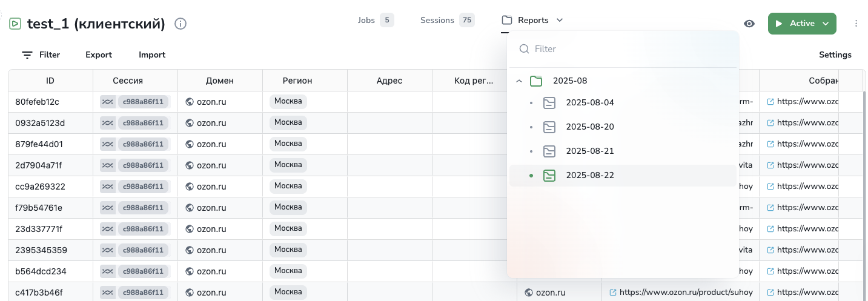Click the eye visibility toggle icon
Viewport: 868px width, 301px height.
[x=749, y=24]
